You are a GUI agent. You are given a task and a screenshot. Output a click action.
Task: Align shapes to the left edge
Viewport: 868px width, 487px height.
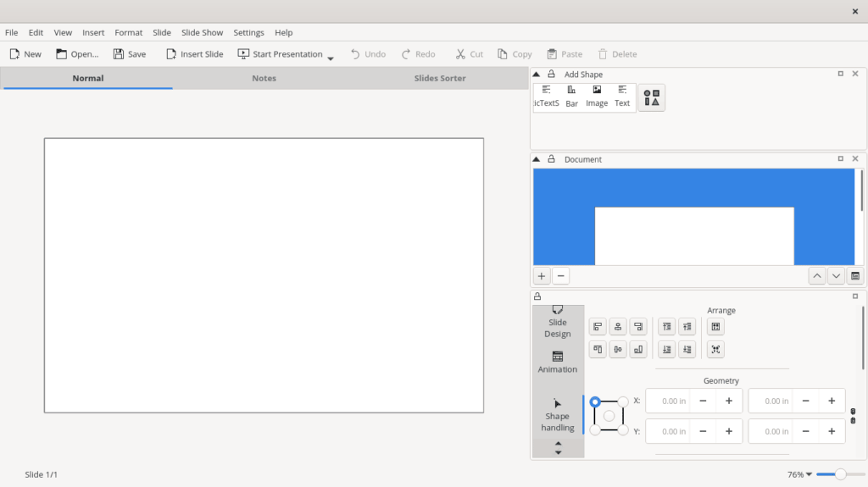pyautogui.click(x=598, y=327)
